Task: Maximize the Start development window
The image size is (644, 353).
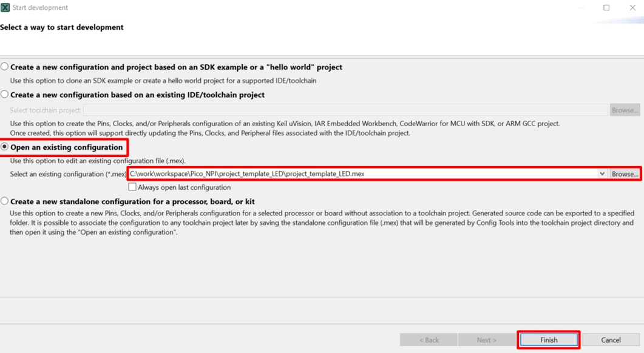Action: (x=606, y=8)
